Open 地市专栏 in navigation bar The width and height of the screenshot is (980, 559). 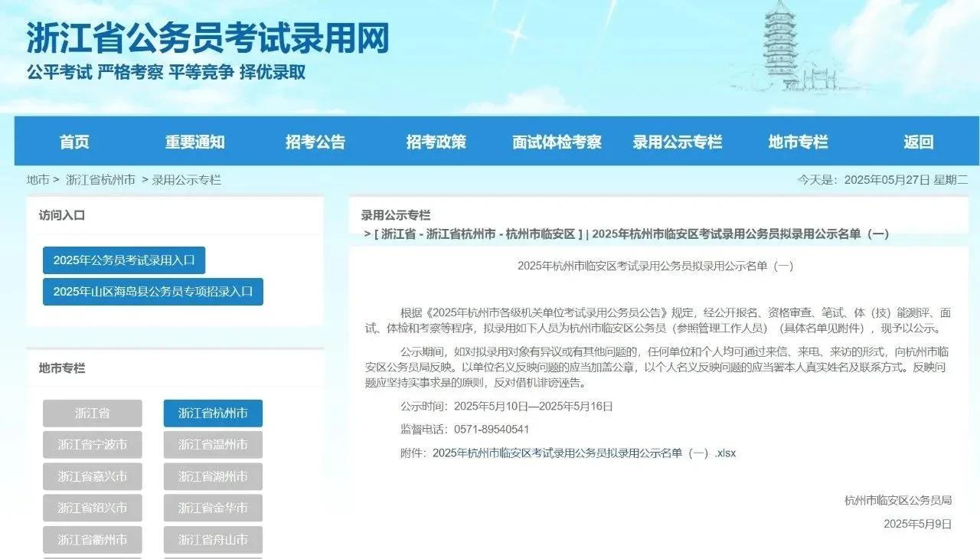798,142
